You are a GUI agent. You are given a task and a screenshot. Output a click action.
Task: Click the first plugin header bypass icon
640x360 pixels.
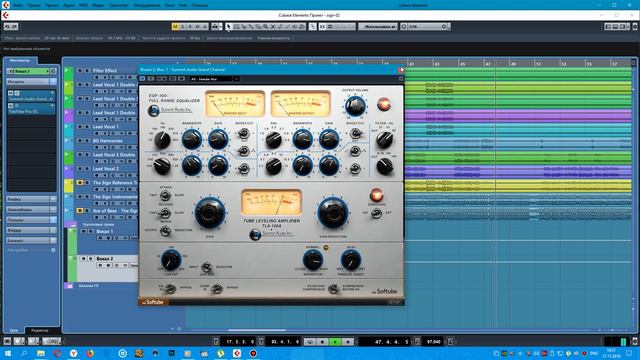click(x=142, y=79)
